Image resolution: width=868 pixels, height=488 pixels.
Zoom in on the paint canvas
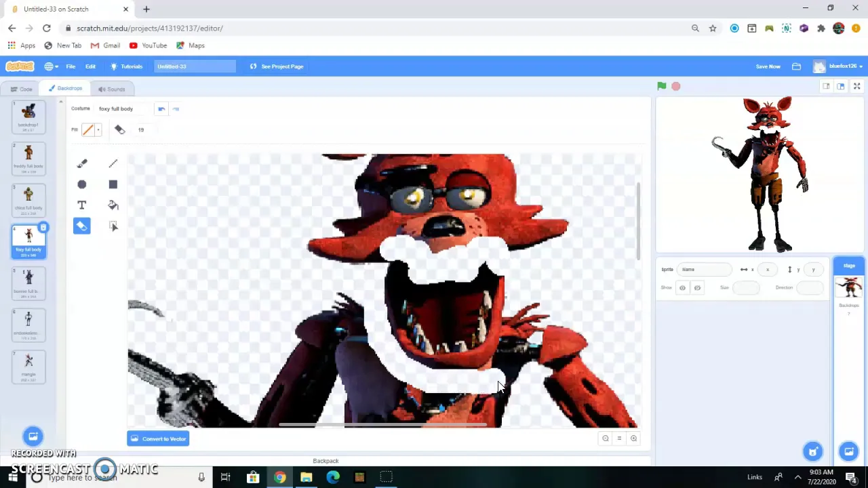(x=633, y=439)
